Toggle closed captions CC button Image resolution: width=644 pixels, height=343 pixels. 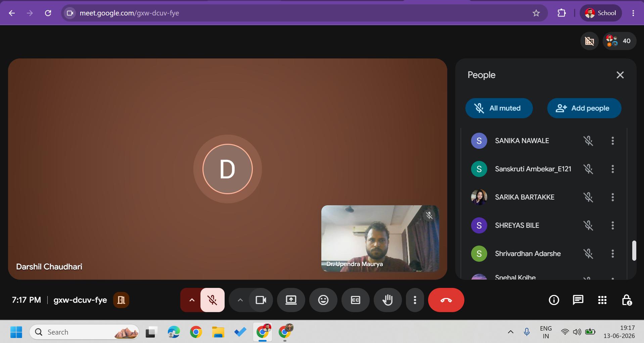(x=355, y=300)
